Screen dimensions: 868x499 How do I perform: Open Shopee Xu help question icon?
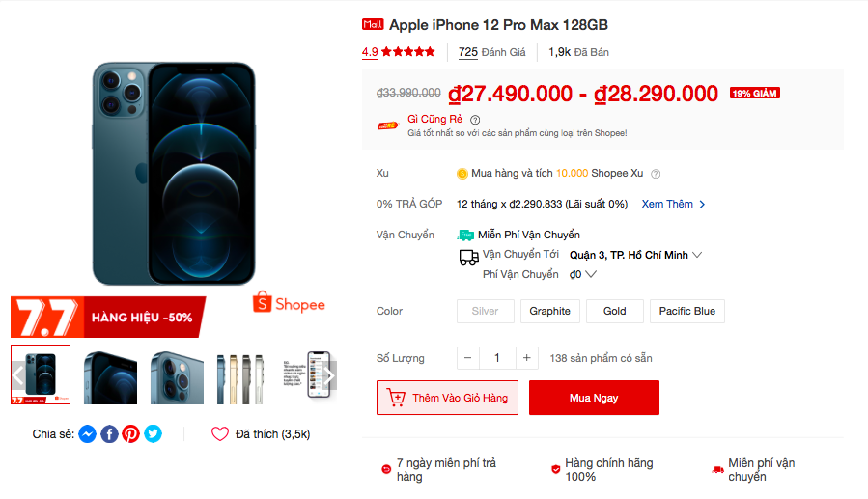656,174
